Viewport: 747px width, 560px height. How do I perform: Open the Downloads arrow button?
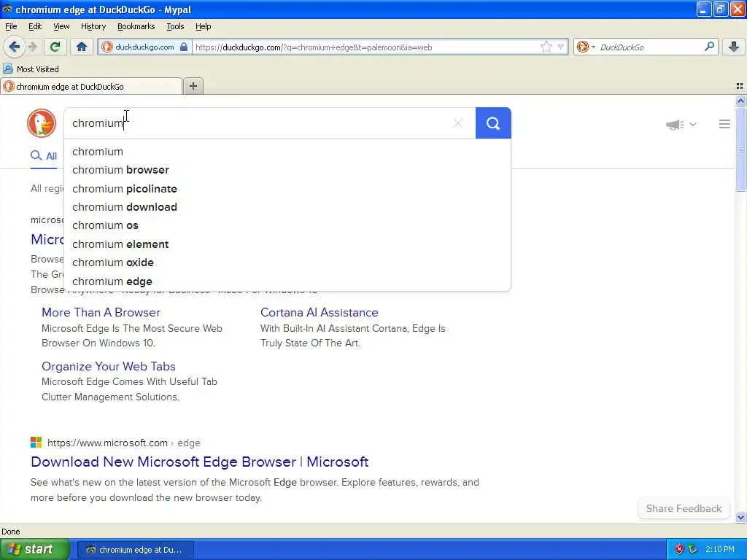click(734, 47)
